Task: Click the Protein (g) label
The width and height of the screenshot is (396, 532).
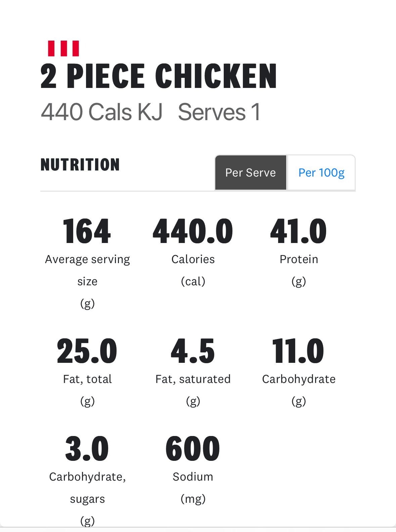Action: (299, 270)
